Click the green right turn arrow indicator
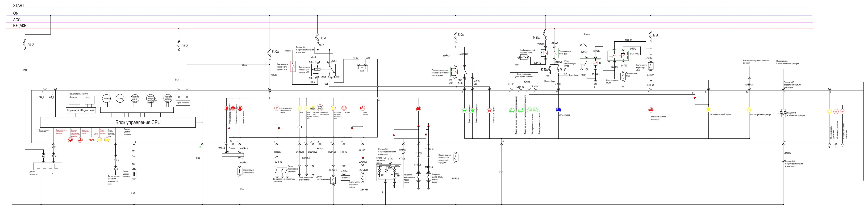Image resolution: width=868 pixels, height=209 pixels. pos(536,110)
